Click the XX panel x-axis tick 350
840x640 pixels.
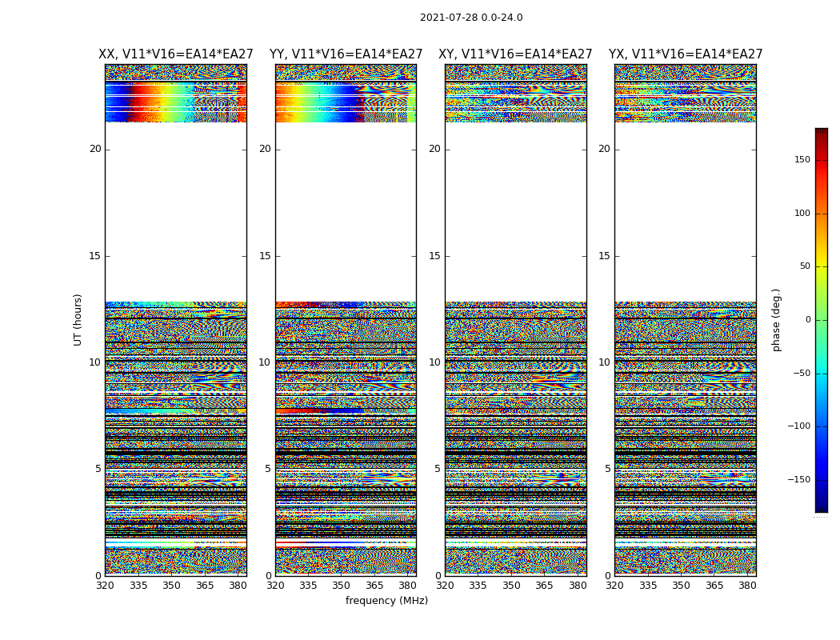coord(171,586)
